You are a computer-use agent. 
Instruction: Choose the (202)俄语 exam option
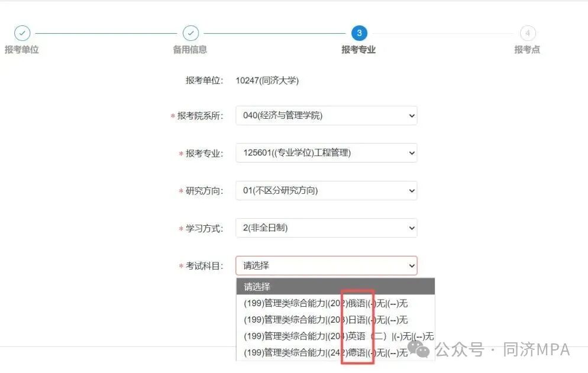pos(326,304)
